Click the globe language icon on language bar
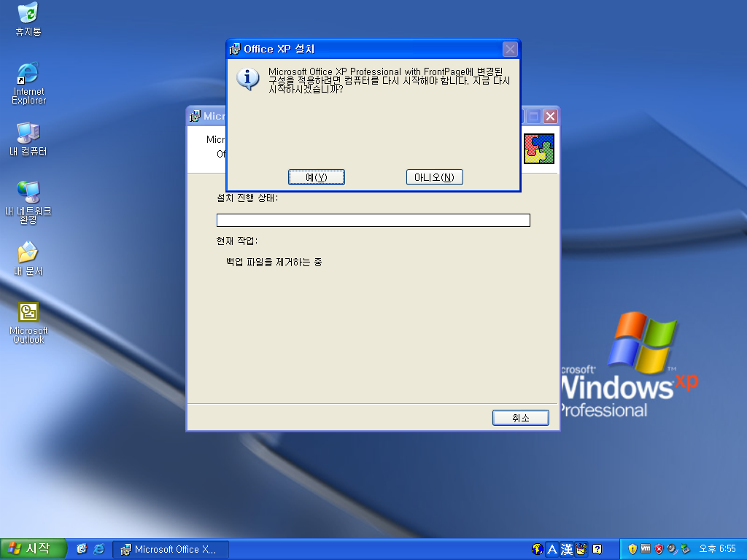The height and width of the screenshot is (560, 747). (x=538, y=550)
